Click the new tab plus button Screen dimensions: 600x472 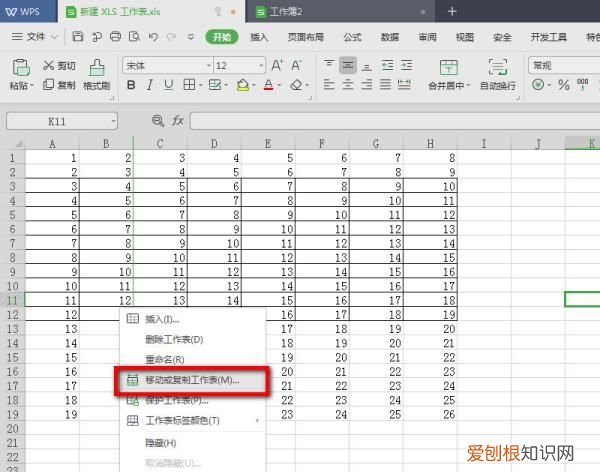452,11
